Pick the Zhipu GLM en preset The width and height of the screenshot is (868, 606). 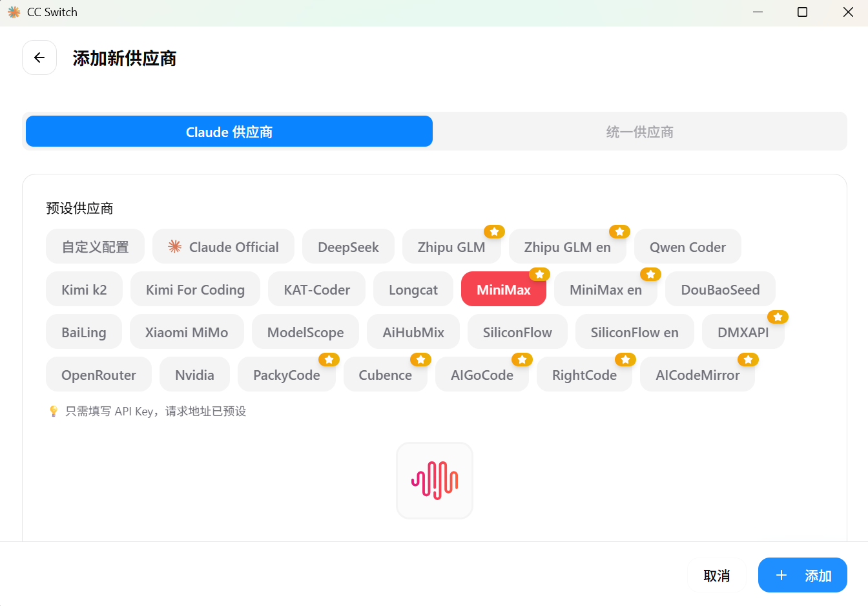coord(568,246)
